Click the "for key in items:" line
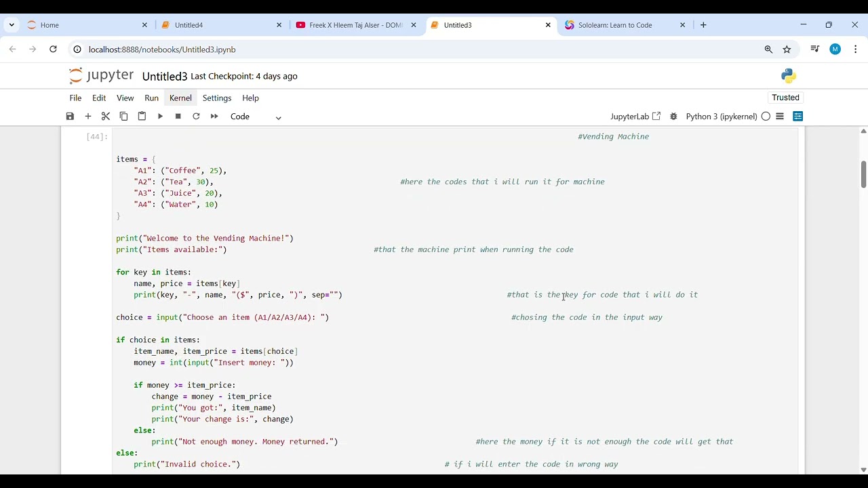868x488 pixels. 153,272
